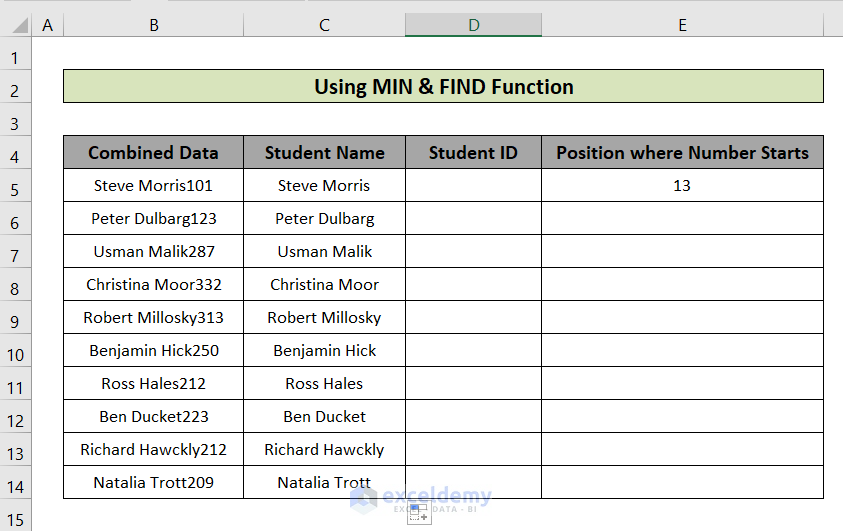
Task: Click the Select All corner triangle
Action: [x=16, y=25]
